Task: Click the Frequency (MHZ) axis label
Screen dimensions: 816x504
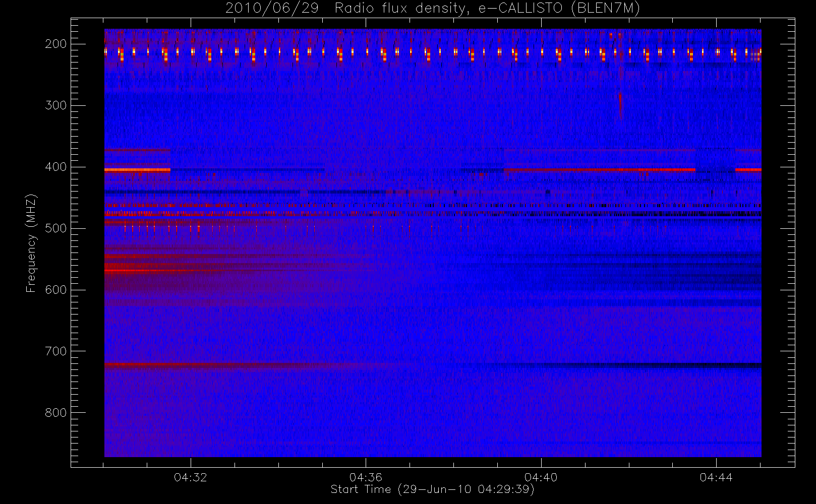Action: coord(31,243)
